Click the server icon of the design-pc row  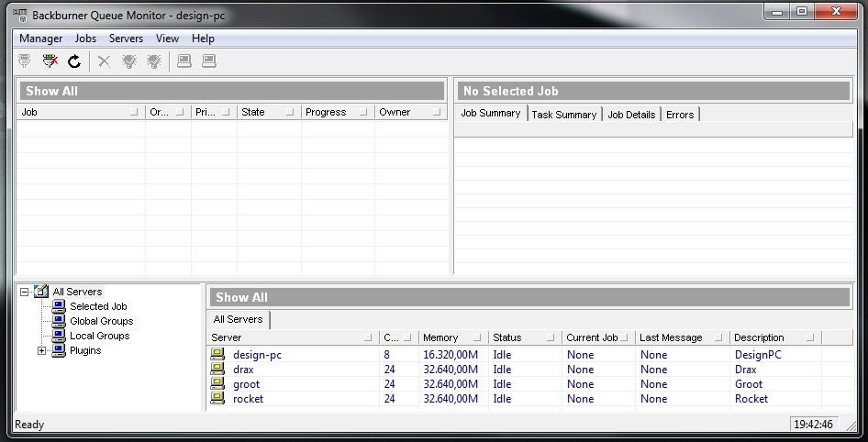(217, 354)
